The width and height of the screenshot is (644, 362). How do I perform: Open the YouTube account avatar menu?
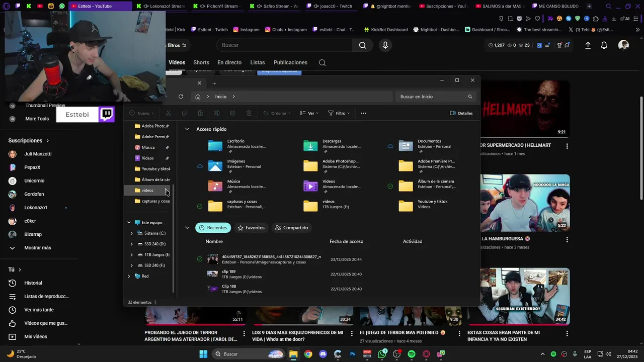623,45
